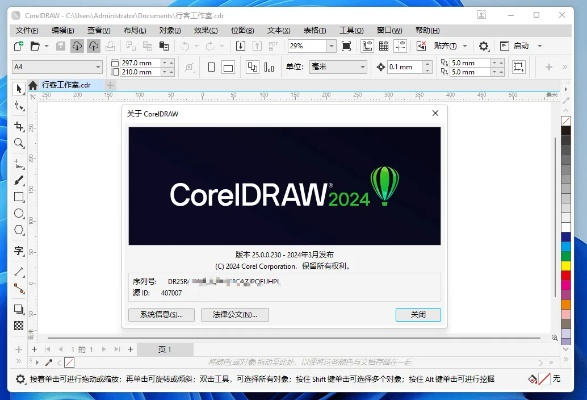
Task: Open the zoom level 29% dropdown
Action: pos(332,46)
